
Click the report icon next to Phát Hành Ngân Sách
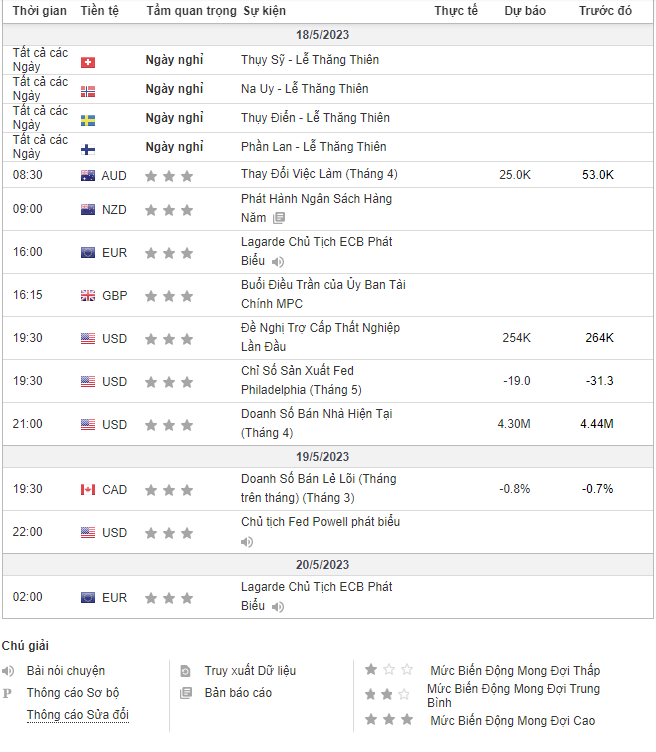(x=279, y=217)
